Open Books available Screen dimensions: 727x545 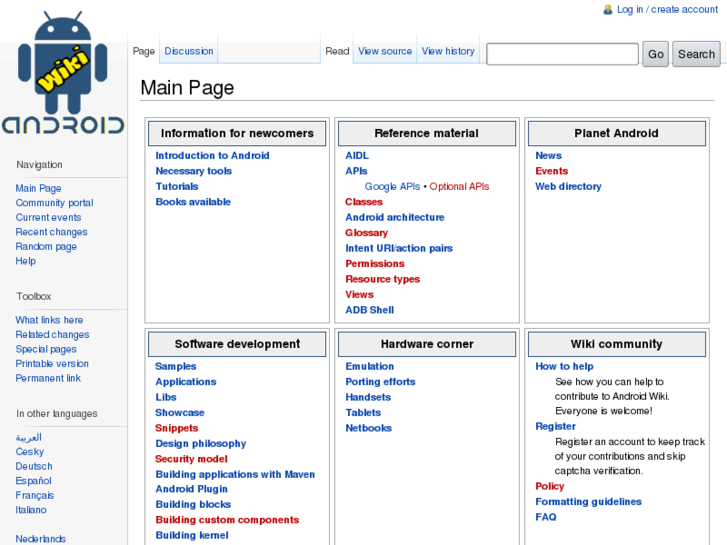tap(193, 202)
